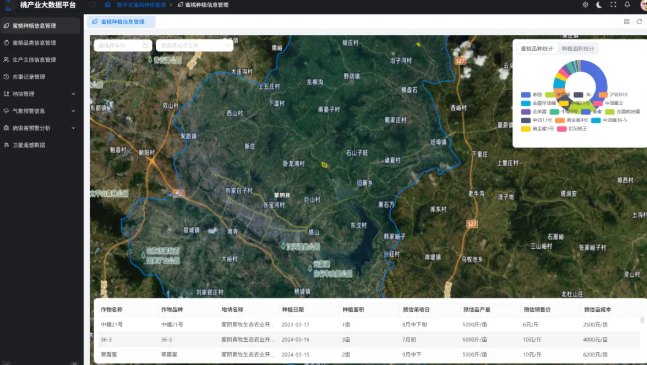This screenshot has width=647, height=365.
Task: Select 生产主体信息管理 in sidebar
Action: pyautogui.click(x=40, y=60)
